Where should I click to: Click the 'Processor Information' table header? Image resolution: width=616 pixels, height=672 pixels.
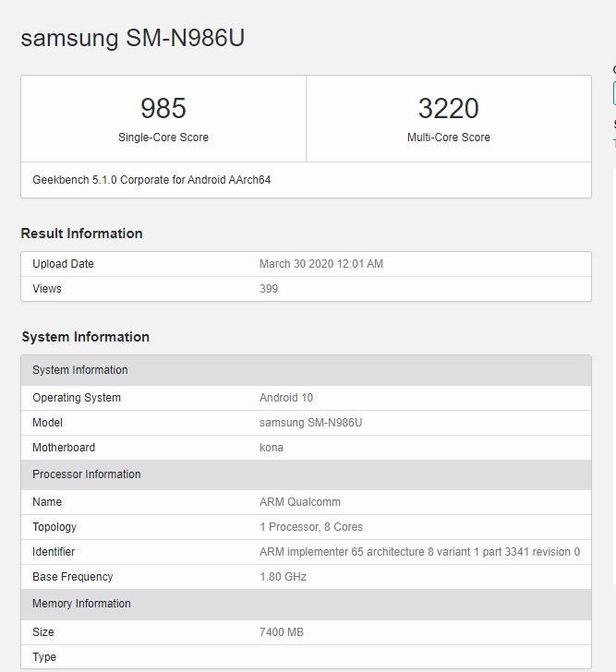306,474
